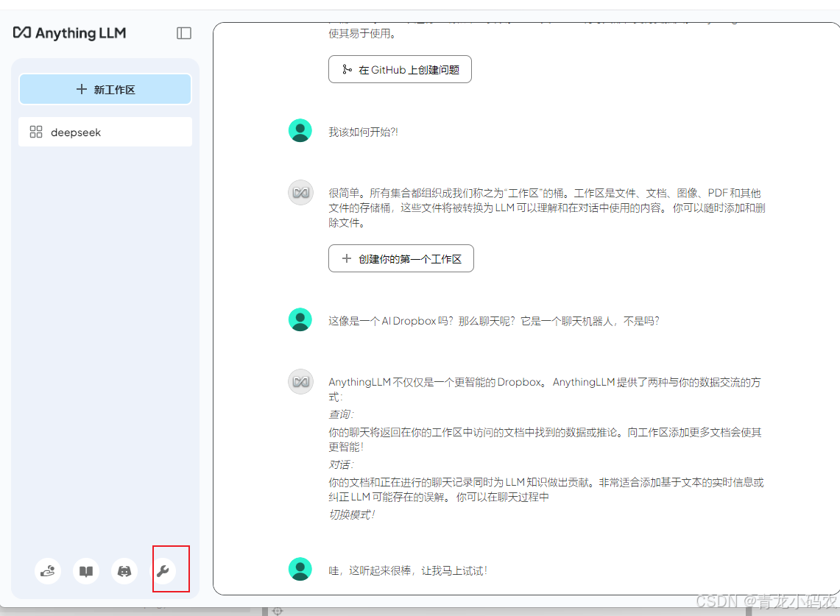Toggle the sidebar collapse icon
This screenshot has height=616, width=840.
184,33
